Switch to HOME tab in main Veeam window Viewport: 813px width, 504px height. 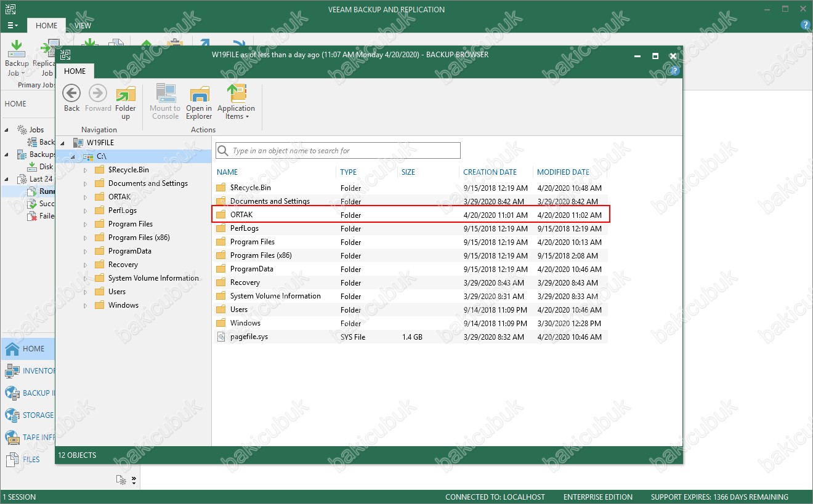pos(46,25)
